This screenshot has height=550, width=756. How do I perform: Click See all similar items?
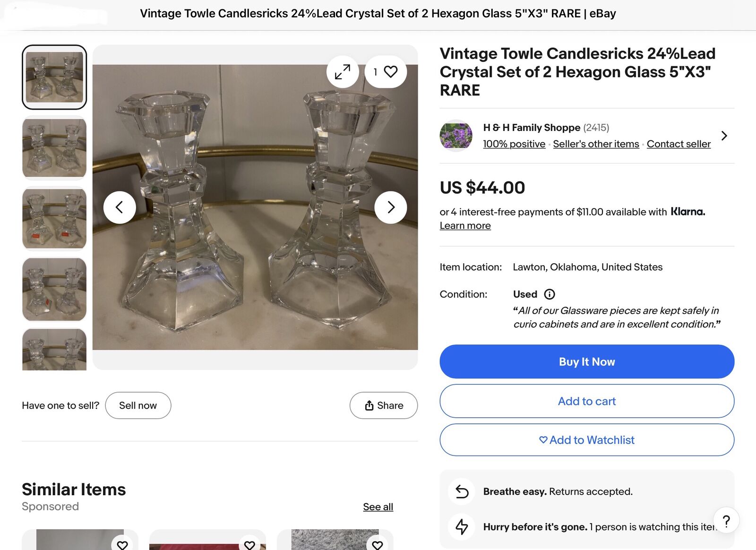[x=378, y=507]
